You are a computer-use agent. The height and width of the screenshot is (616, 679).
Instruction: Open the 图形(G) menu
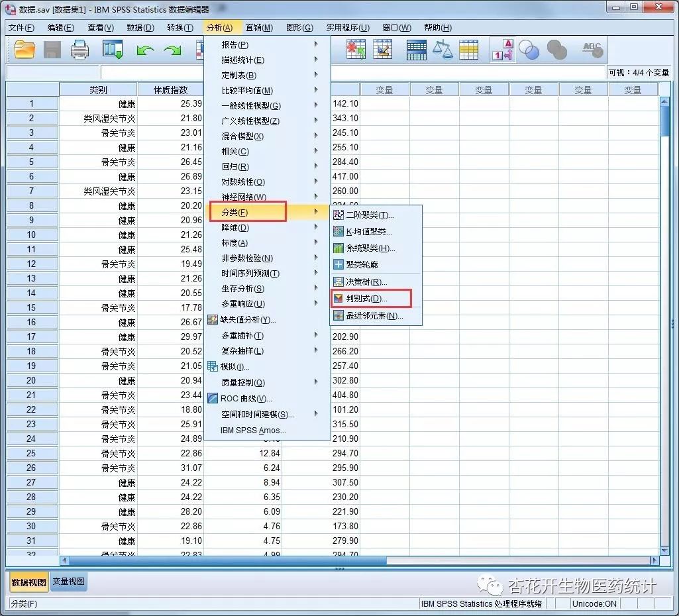point(299,28)
